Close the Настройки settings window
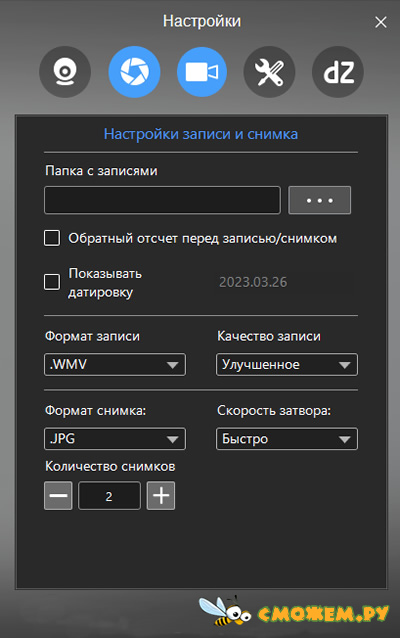Viewport: 400px width, 638px height. [x=380, y=22]
